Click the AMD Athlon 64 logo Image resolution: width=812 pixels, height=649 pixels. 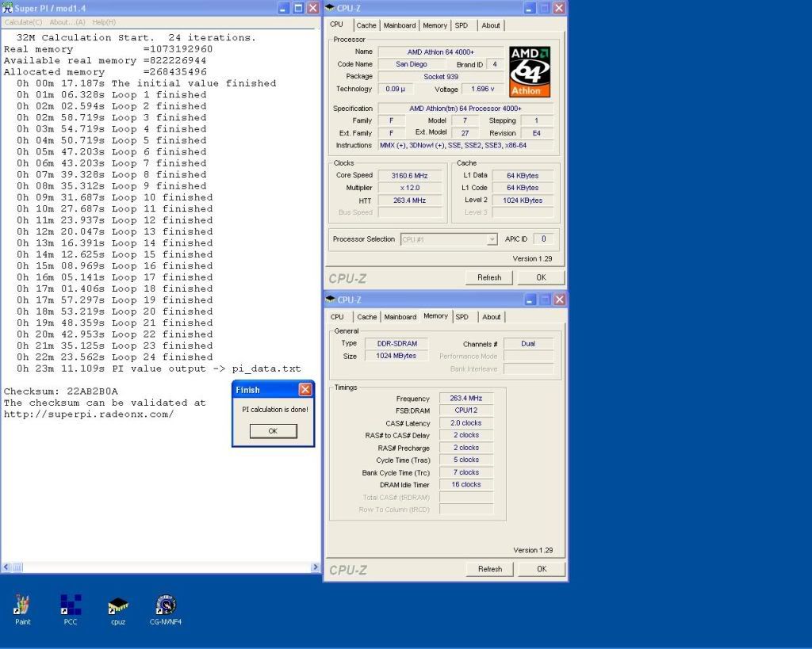pos(529,71)
